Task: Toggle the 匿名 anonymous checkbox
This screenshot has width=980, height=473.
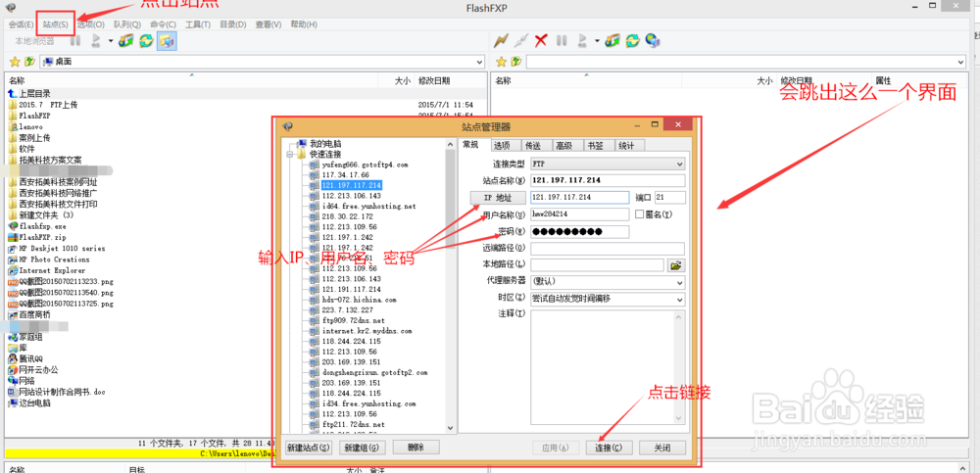Action: [x=639, y=214]
